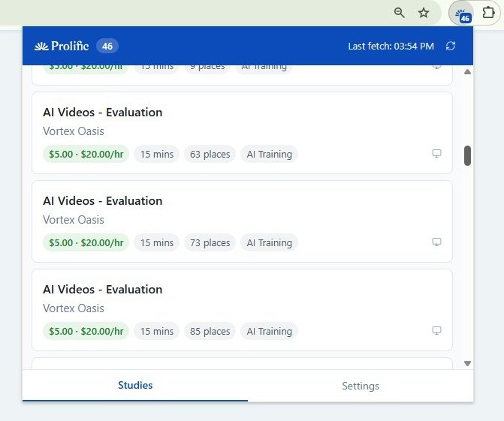Click the AI Training tag on the 63 places card
The height and width of the screenshot is (421, 504).
270,154
